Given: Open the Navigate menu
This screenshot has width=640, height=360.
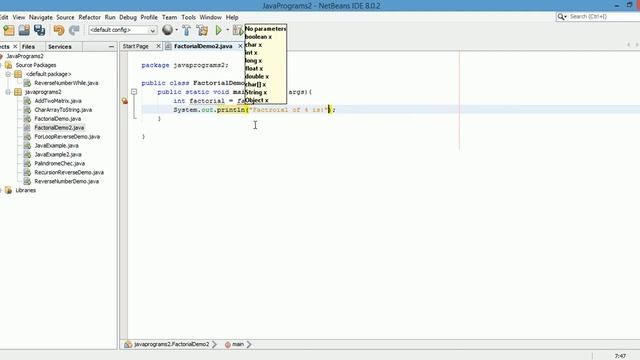Looking at the screenshot, I should point(41,18).
